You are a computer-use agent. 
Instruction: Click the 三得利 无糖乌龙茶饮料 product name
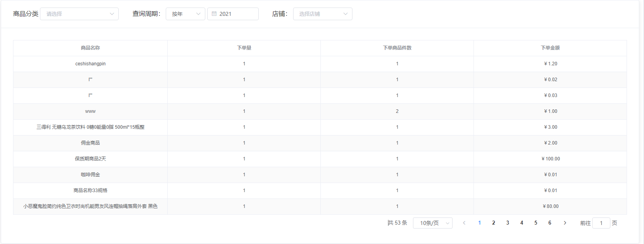90,127
